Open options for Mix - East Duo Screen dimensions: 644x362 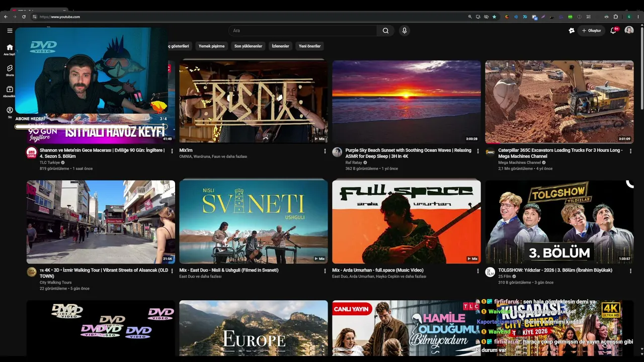point(325,271)
